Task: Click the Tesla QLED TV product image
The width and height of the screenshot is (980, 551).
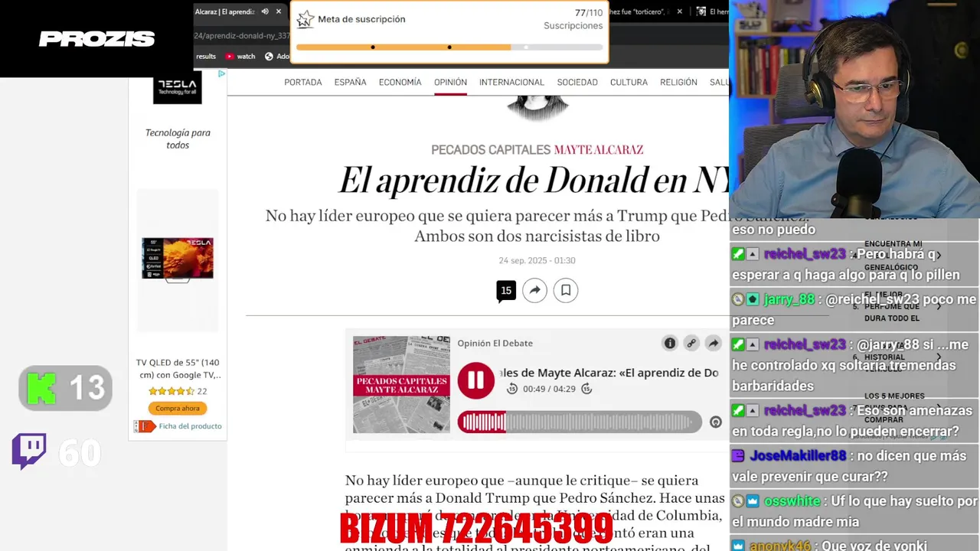Action: click(x=178, y=259)
